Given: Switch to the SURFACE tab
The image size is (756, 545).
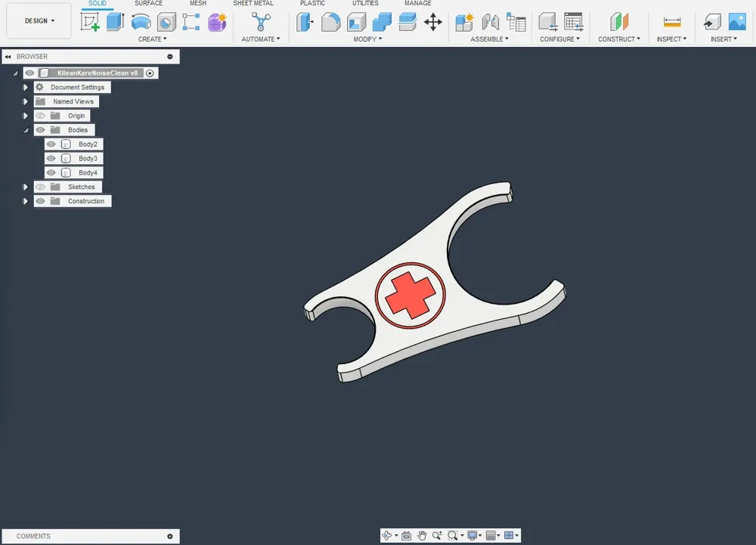Looking at the screenshot, I should (x=148, y=3).
